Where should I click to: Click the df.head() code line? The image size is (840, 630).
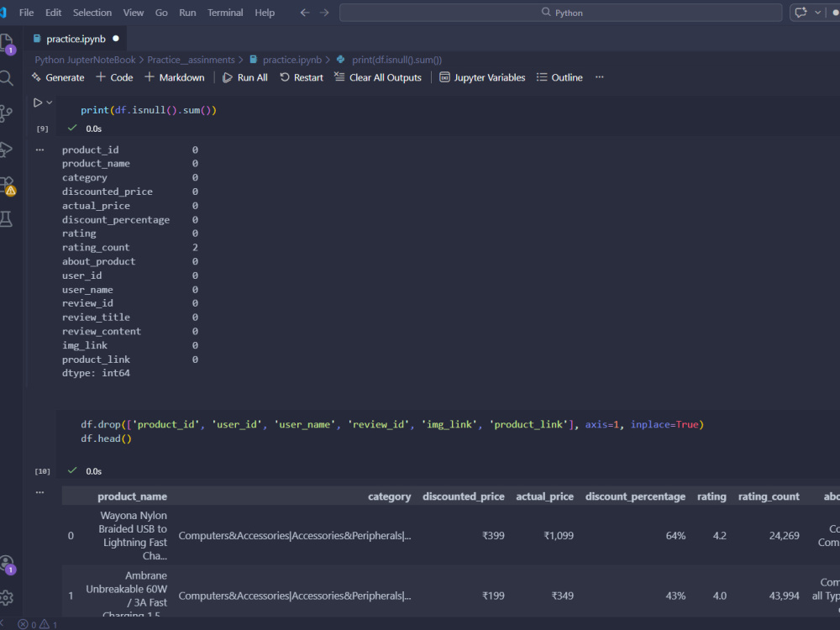[106, 438]
